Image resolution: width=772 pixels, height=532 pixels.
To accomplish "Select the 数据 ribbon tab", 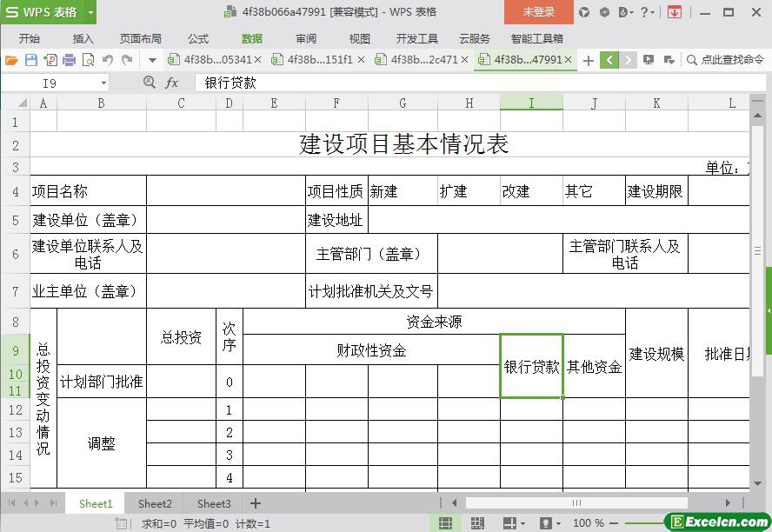I will [x=251, y=38].
